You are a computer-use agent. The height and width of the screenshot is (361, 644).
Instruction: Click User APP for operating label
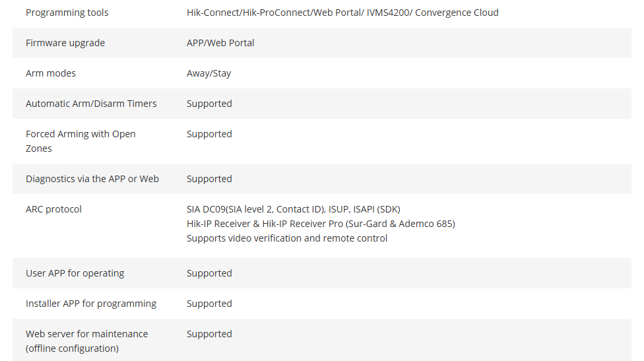75,273
